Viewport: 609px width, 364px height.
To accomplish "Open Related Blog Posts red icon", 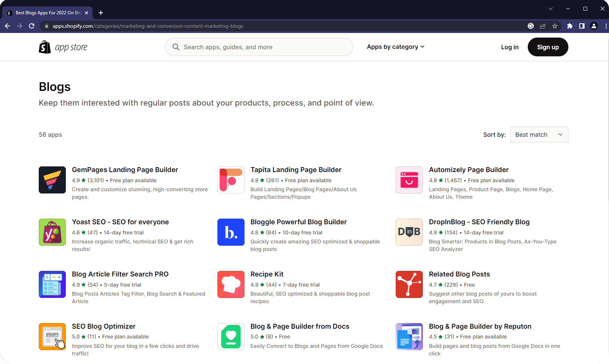I will point(409,284).
